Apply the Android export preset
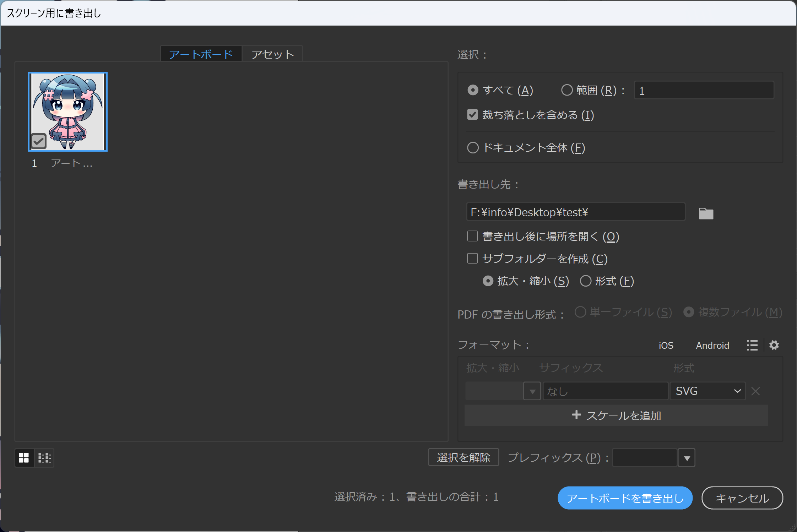797x532 pixels. pos(712,345)
